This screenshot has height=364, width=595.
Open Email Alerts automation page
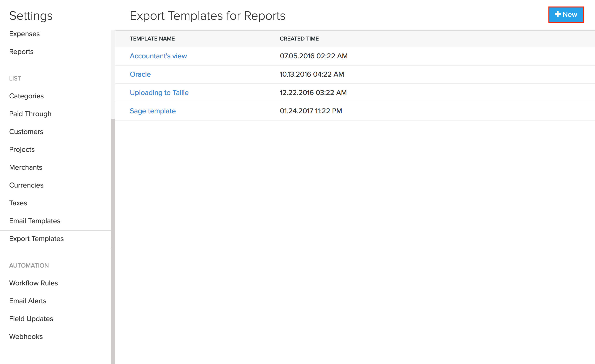pos(28,301)
